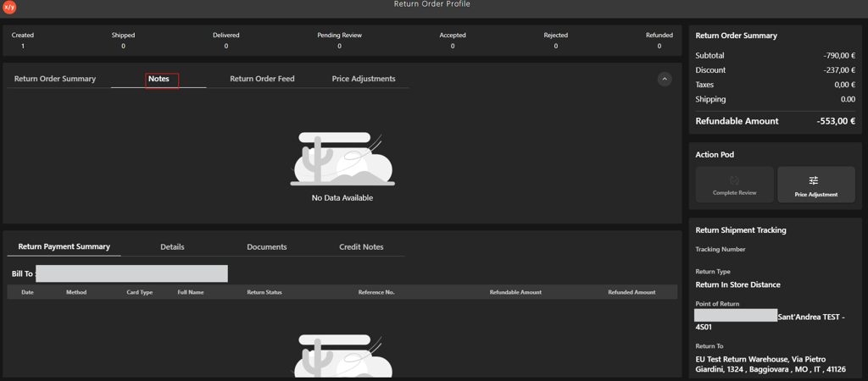Click the Price Adjustment button label
The width and height of the screenshot is (868, 381).
816,195
